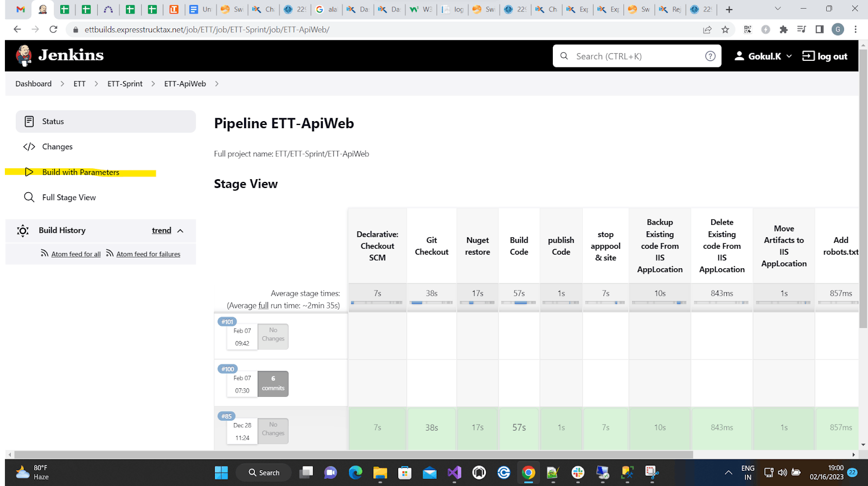Click the Build Code average time bar
Viewport: 868px width, 486px height.
(x=519, y=302)
